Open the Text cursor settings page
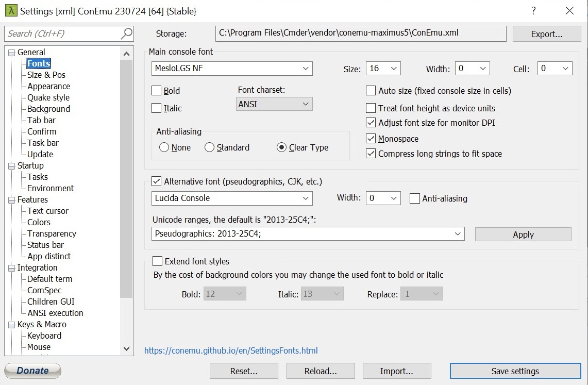The image size is (588, 385). pos(47,211)
